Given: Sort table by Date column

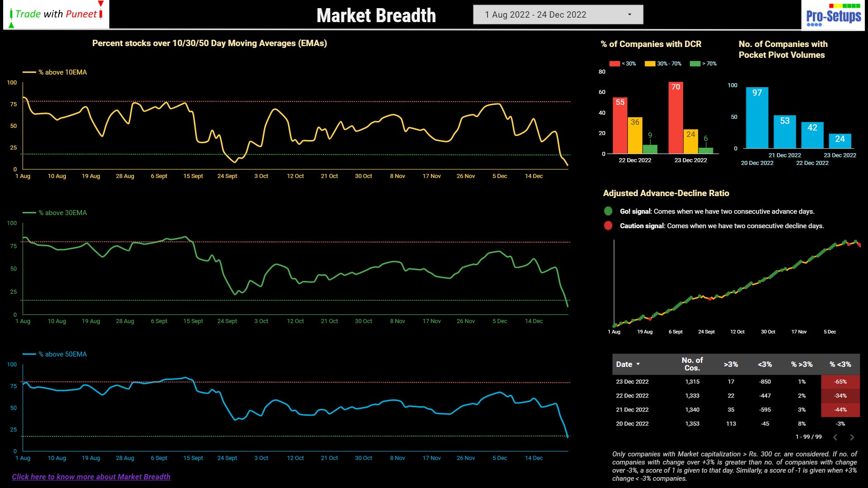Looking at the screenshot, I should [624, 364].
